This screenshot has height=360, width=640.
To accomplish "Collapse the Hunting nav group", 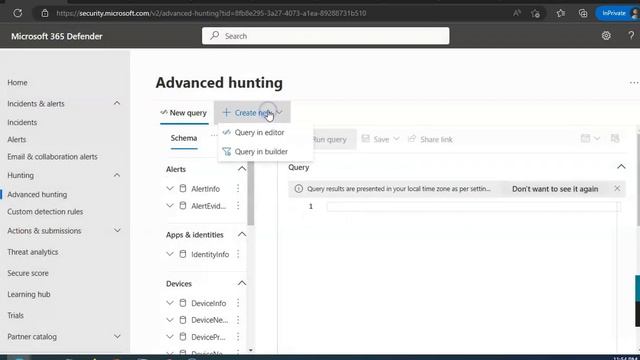I will tap(117, 175).
